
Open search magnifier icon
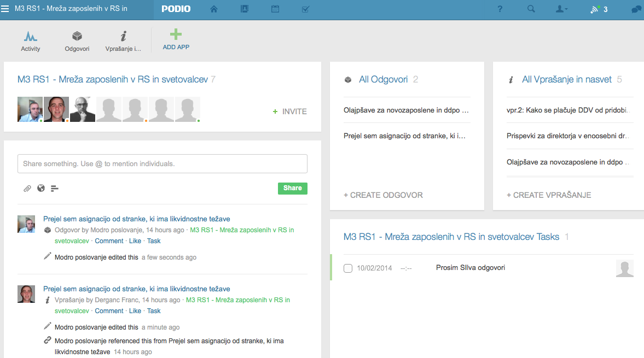tap(531, 9)
